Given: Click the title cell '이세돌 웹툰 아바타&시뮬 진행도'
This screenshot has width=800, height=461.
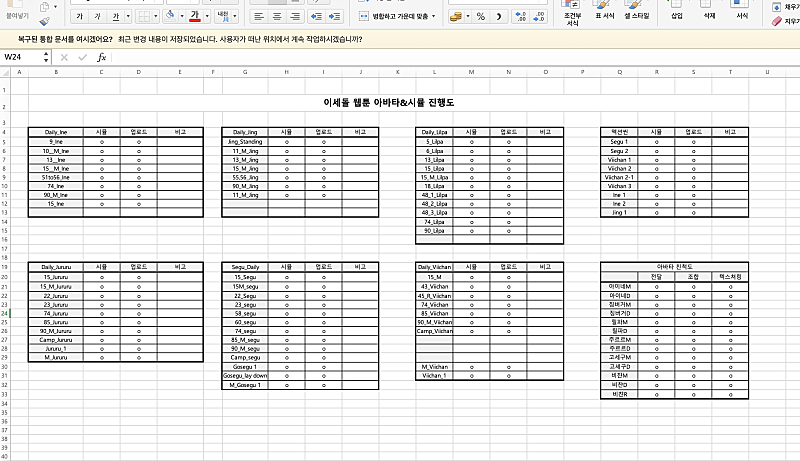Looking at the screenshot, I should [389, 103].
